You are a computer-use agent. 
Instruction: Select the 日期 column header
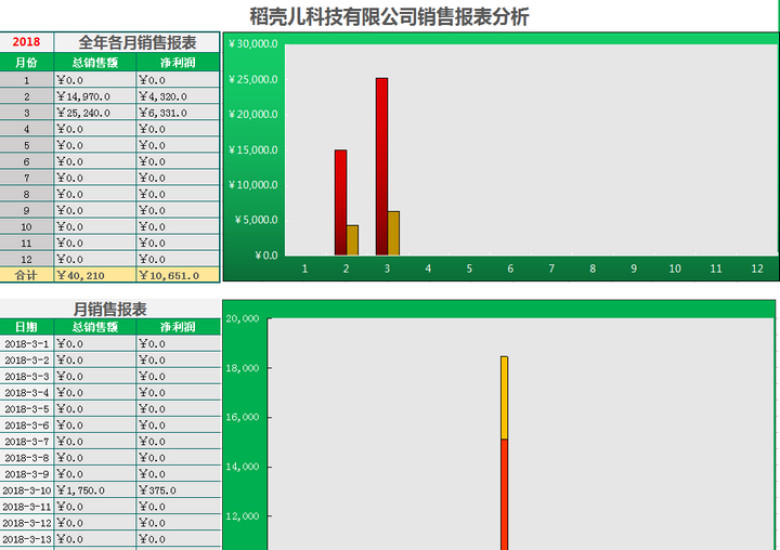pos(26,327)
